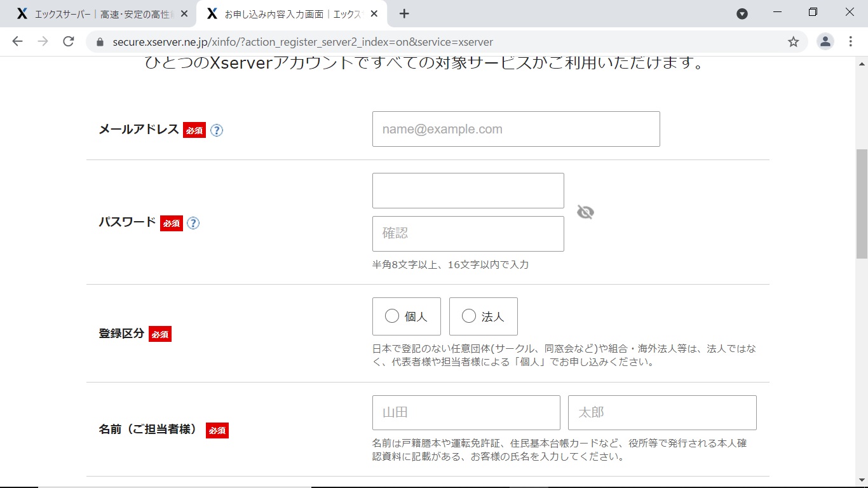Open the Chrome profile avatar
The height and width of the screenshot is (488, 868).
point(825,42)
